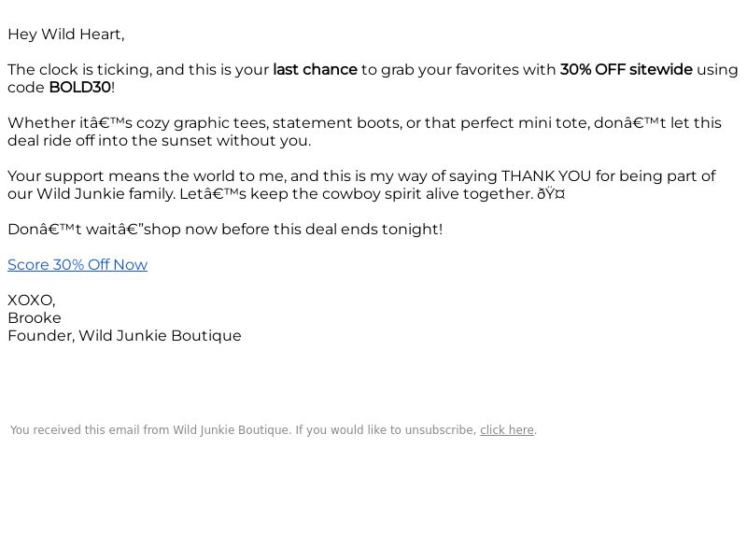Click the unsubscribe "click here" link
This screenshot has height=560, width=747.
[x=506, y=430]
